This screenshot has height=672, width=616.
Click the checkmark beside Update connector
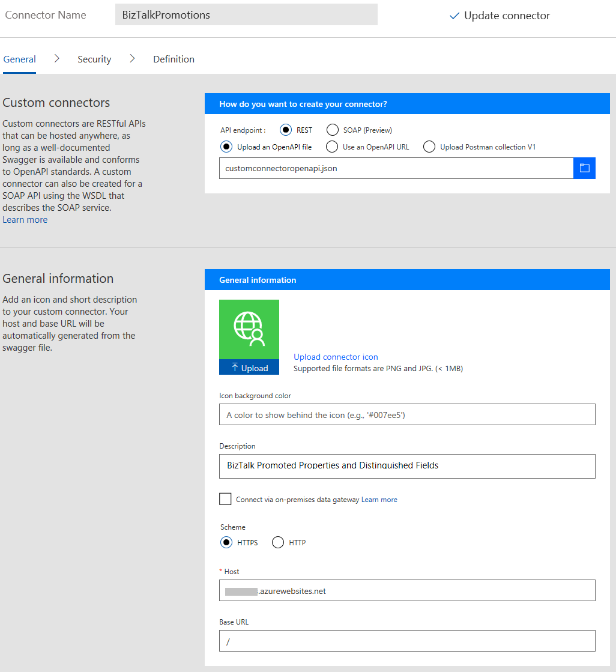point(454,16)
